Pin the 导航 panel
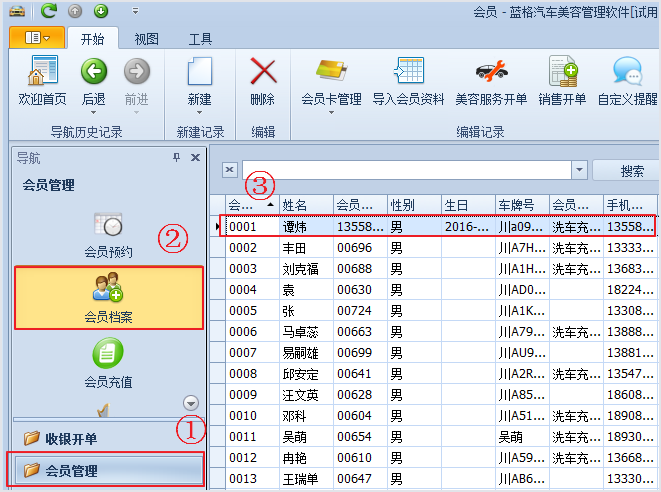661x492 pixels. (x=177, y=158)
